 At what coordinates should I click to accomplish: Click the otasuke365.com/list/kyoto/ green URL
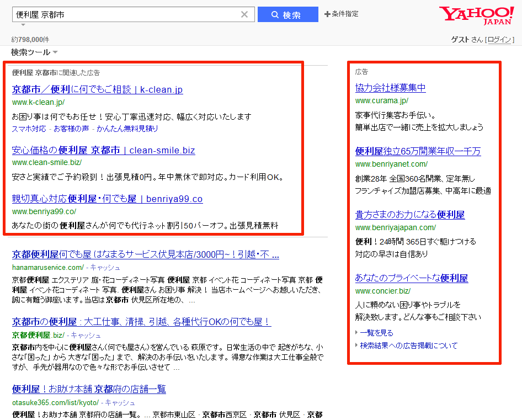(56, 403)
